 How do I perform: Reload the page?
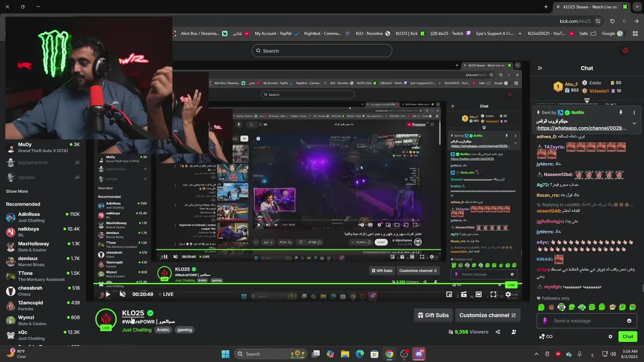point(612,21)
